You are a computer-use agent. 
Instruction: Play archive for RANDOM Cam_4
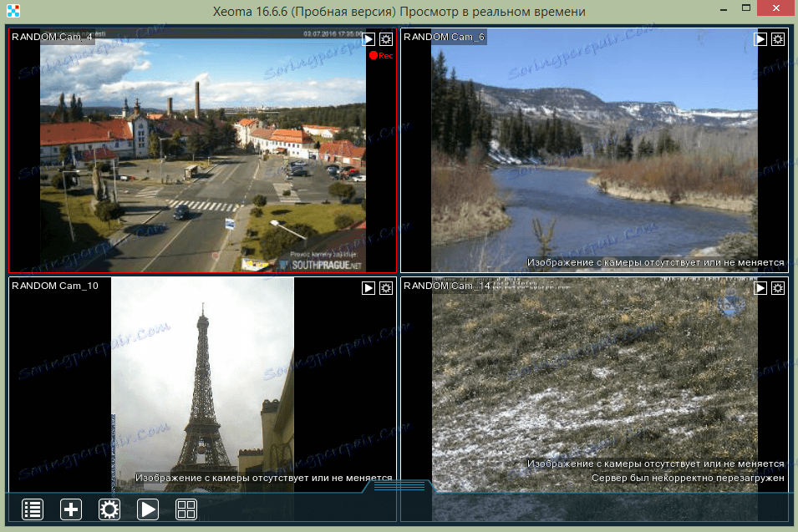point(369,39)
